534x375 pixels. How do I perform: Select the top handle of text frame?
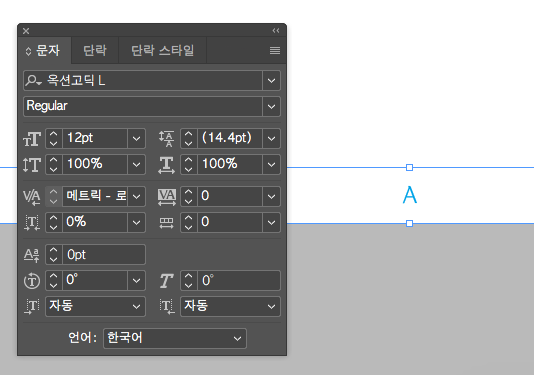coord(410,167)
